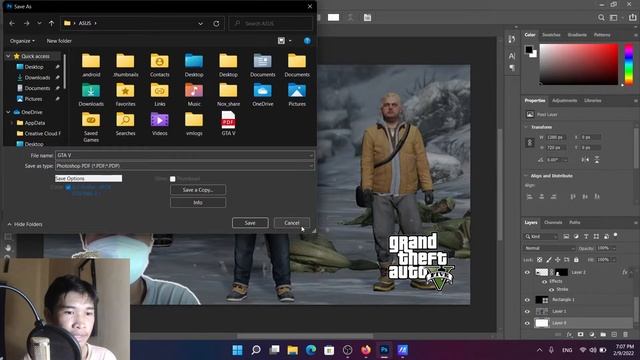The image size is (640, 360).
Task: Open the Fill value dropdown
Action: [613, 260]
